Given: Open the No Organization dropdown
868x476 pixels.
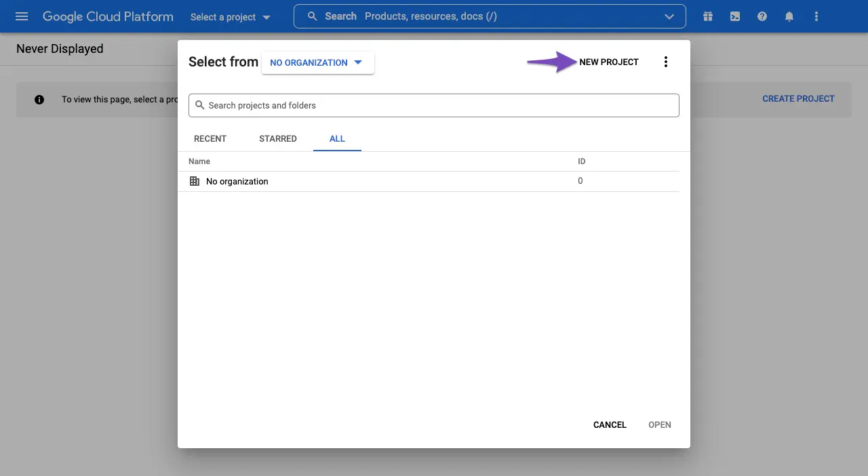Looking at the screenshot, I should click(317, 62).
